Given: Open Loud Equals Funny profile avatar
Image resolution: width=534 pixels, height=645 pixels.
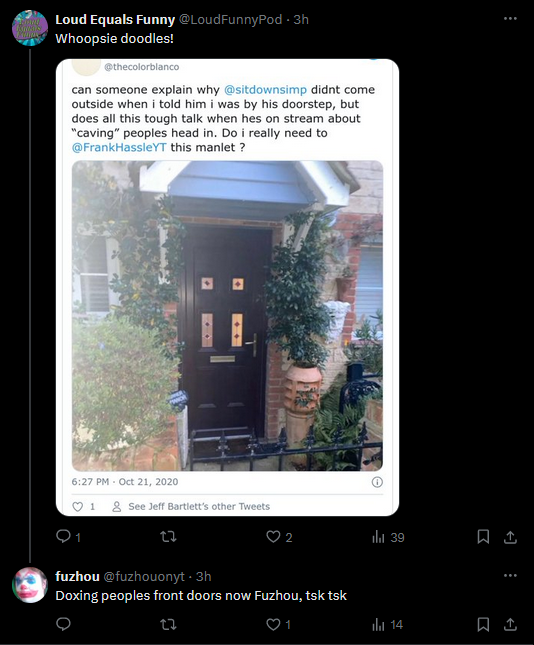Looking at the screenshot, I should point(30,28).
